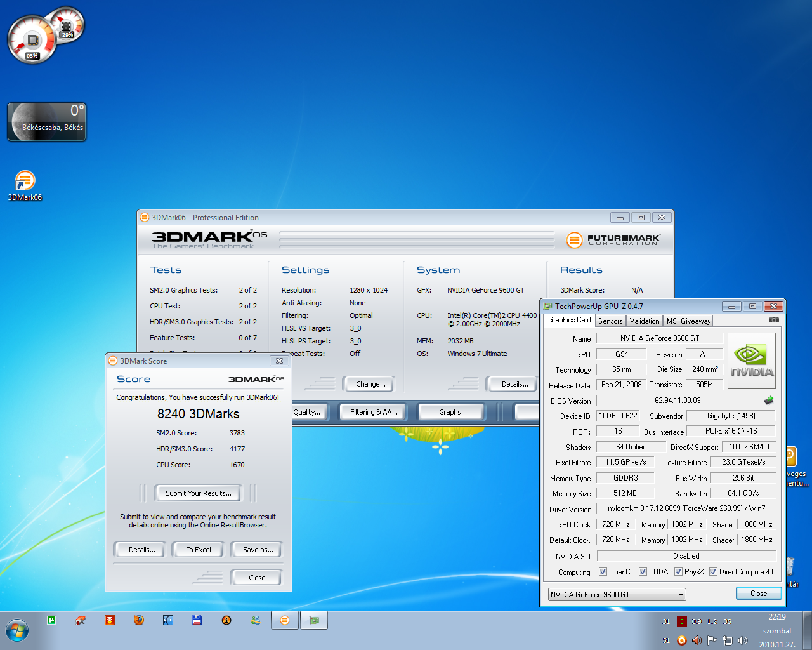This screenshot has width=812, height=650.
Task: Click the Show Desktop strip
Action: 807,630
